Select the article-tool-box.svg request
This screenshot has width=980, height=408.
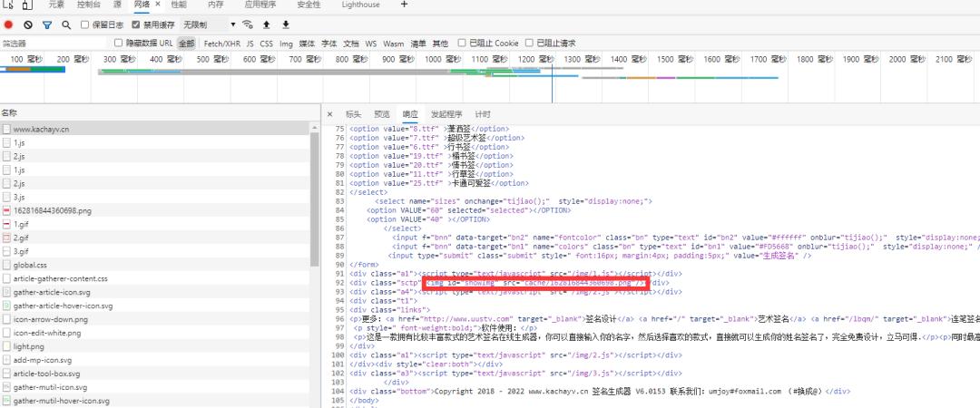(x=155, y=374)
